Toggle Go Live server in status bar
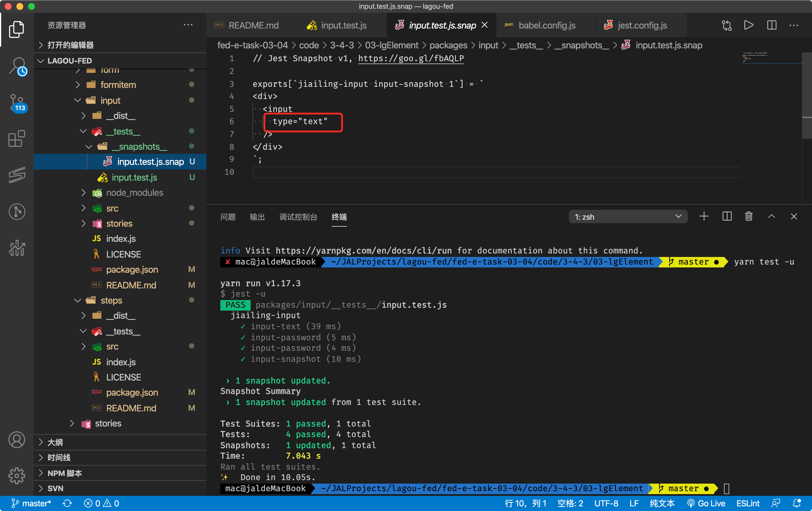Viewport: 812px width, 511px height. [706, 503]
